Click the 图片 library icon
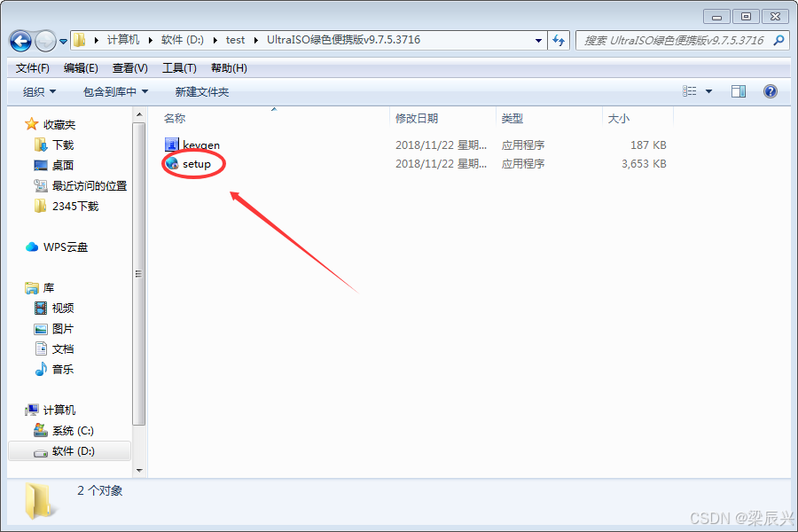798x532 pixels. (41, 329)
